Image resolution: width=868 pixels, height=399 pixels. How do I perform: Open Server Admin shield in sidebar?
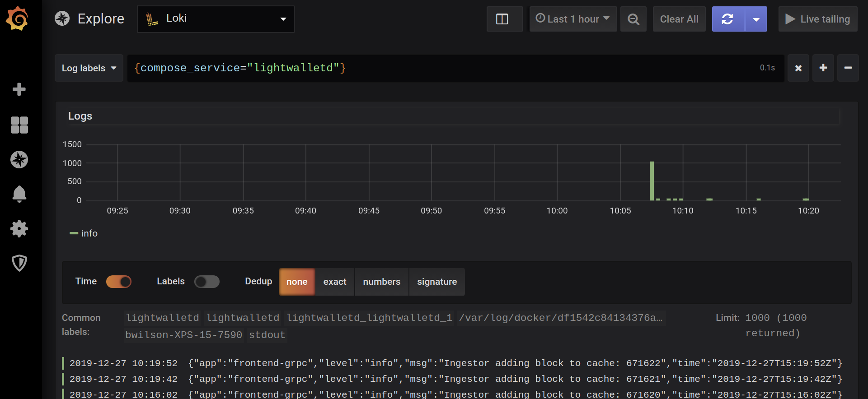tap(19, 263)
